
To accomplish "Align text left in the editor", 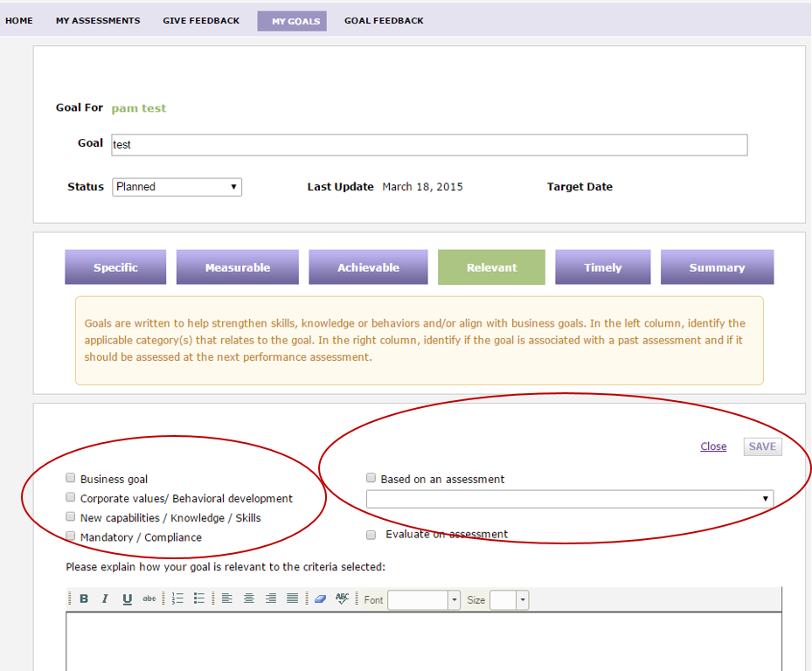I will click(x=227, y=599).
